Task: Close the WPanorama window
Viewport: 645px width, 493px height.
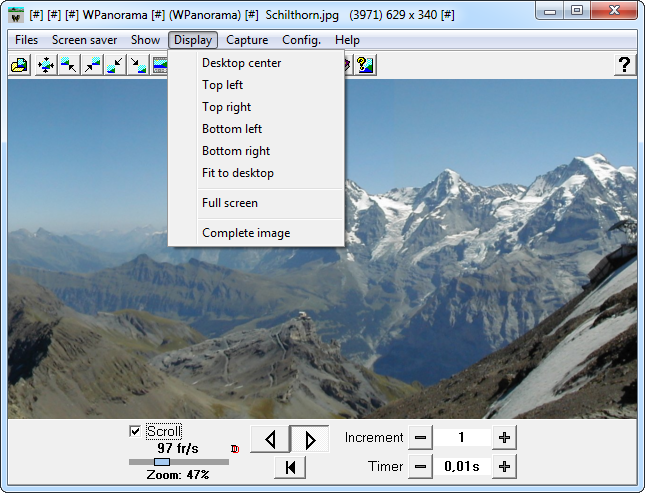Action: click(614, 11)
